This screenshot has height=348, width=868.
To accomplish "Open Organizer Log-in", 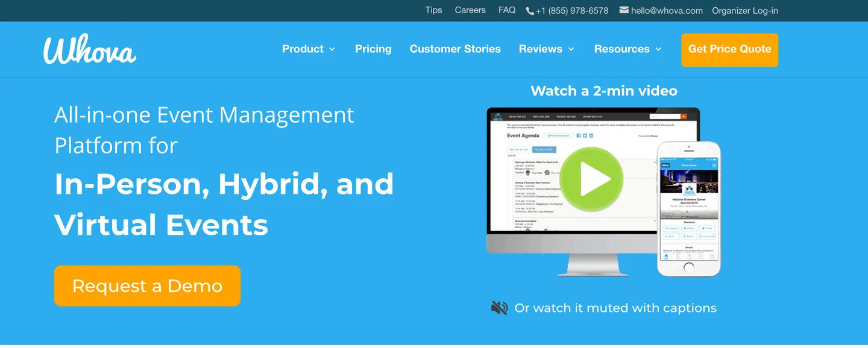I will coord(745,11).
